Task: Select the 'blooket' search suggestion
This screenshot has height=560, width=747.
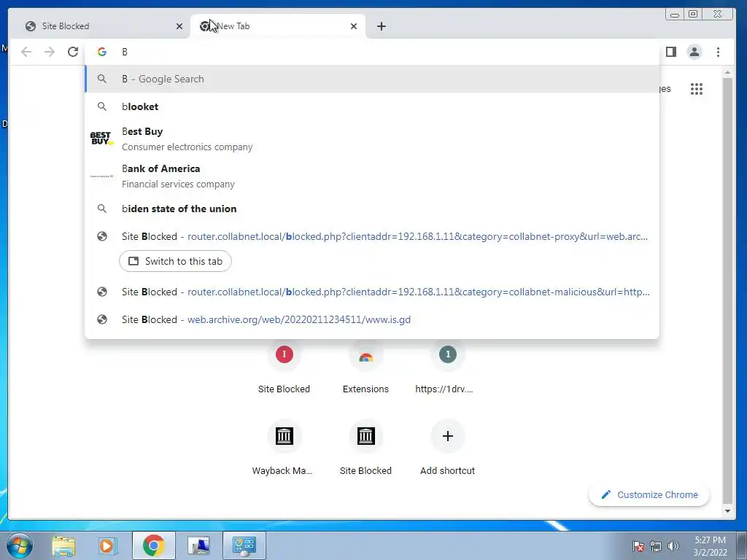Action: coord(372,106)
